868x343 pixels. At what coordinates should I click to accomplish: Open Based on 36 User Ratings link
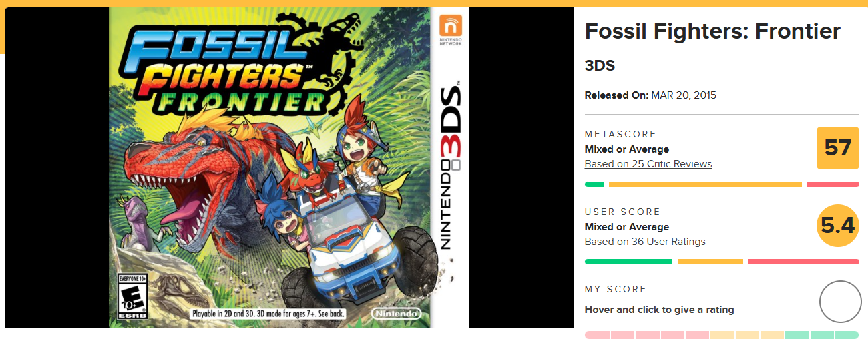[x=645, y=242]
